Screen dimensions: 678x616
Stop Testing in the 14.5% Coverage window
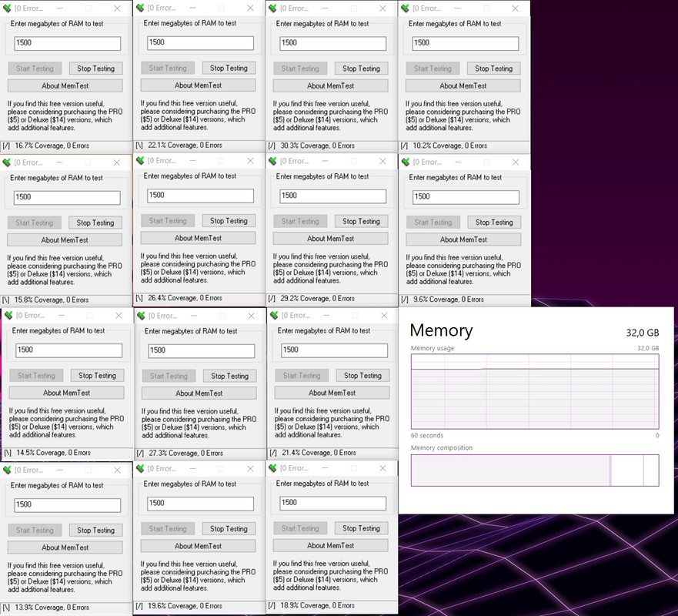tap(97, 376)
